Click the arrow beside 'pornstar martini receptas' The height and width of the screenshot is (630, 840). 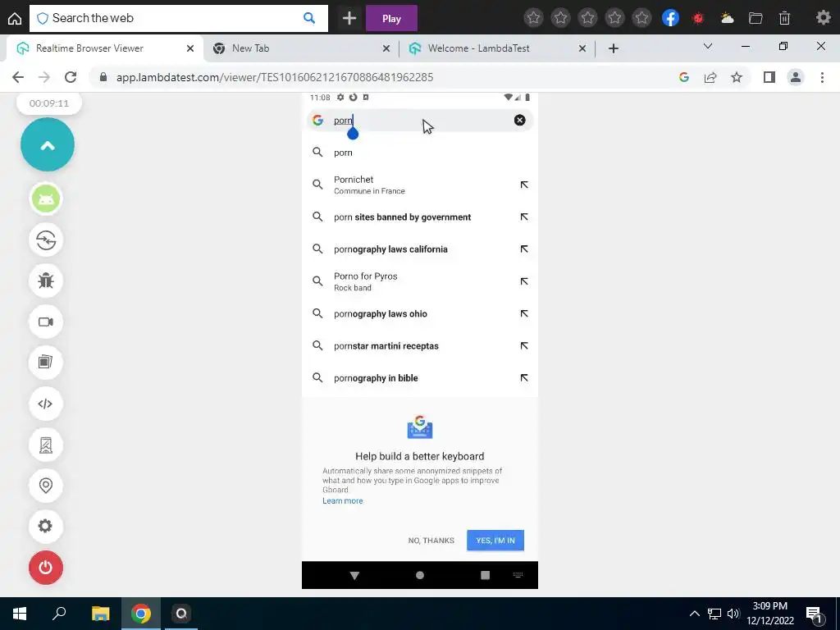click(x=524, y=346)
